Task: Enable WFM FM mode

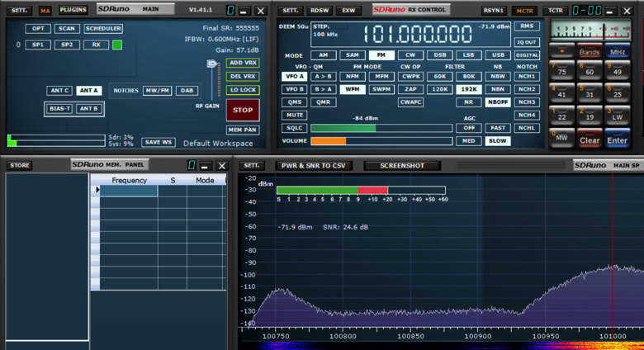Action: click(x=352, y=89)
